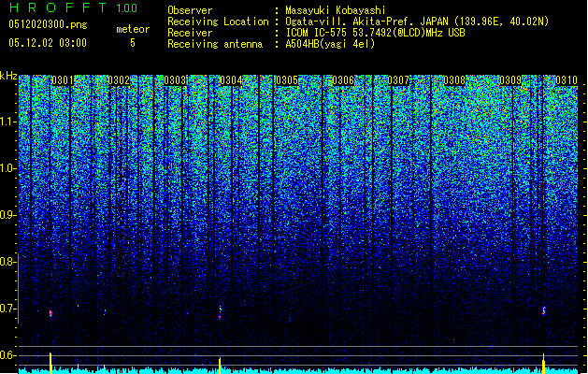Click the HROFFT 1.0.0 title text
Viewport: 588px width, 374px height.
click(73, 7)
